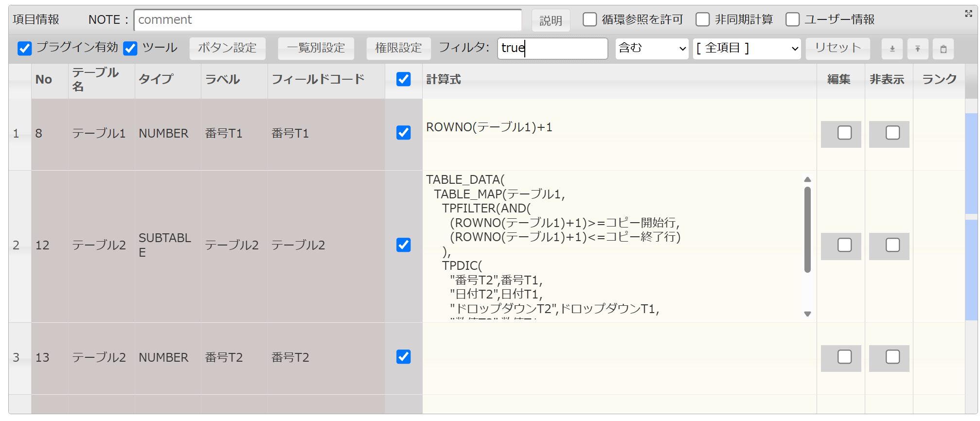
Task: Open 一覧別設定 settings
Action: tap(316, 48)
